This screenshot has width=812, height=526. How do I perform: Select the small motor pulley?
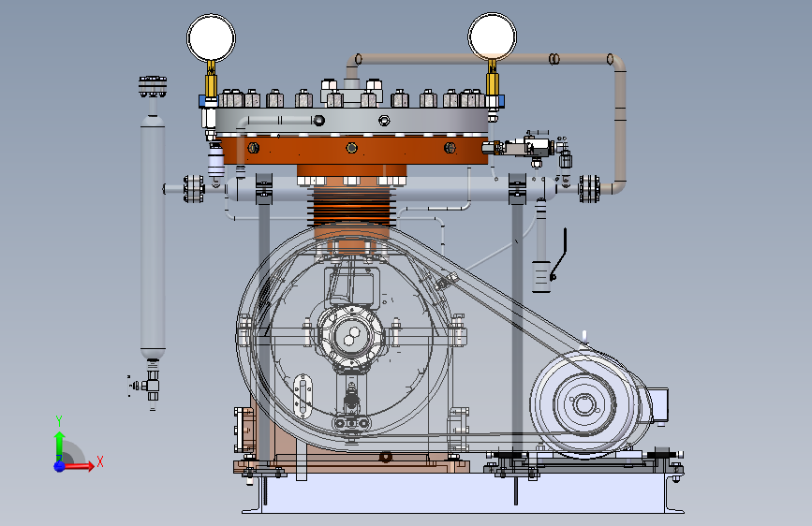coord(584,403)
